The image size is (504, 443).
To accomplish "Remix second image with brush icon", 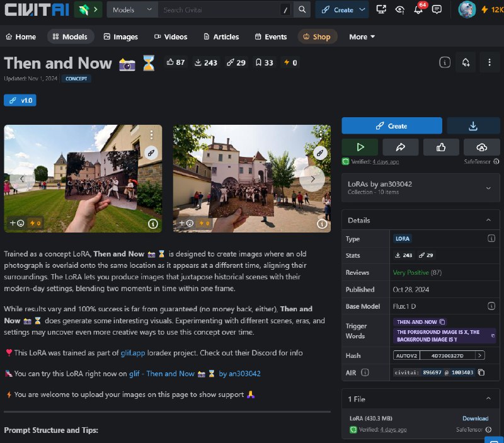I will [x=320, y=152].
